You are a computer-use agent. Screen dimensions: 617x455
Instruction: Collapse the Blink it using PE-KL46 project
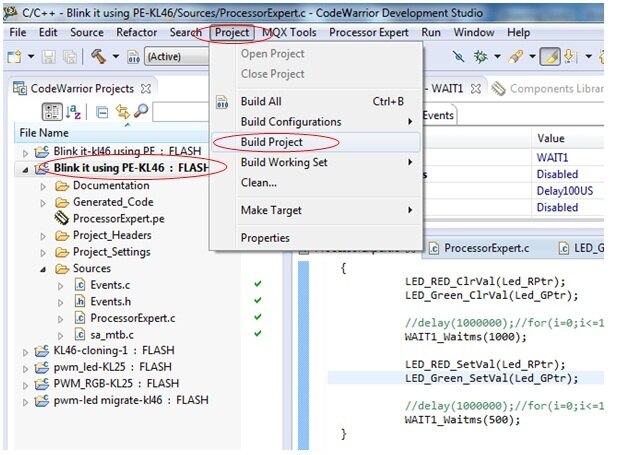25,170
